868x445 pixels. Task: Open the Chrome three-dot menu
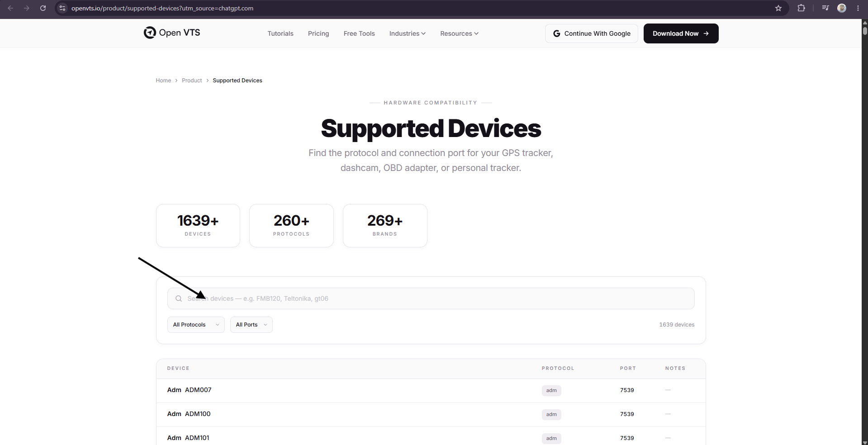point(858,8)
